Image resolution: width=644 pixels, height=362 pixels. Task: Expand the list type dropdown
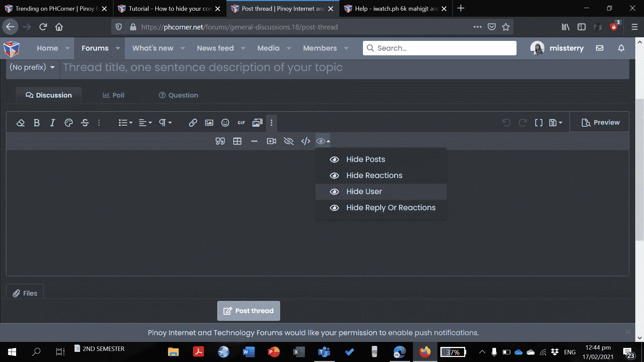125,123
